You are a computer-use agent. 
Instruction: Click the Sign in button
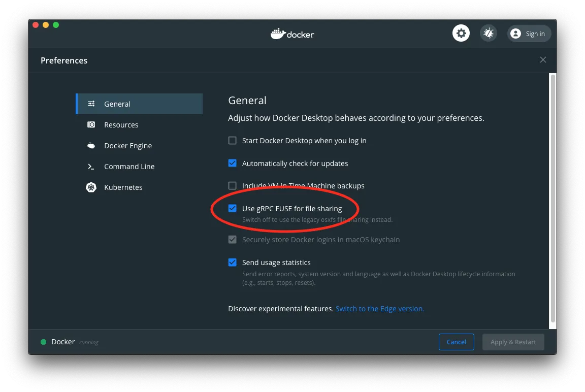(x=529, y=34)
